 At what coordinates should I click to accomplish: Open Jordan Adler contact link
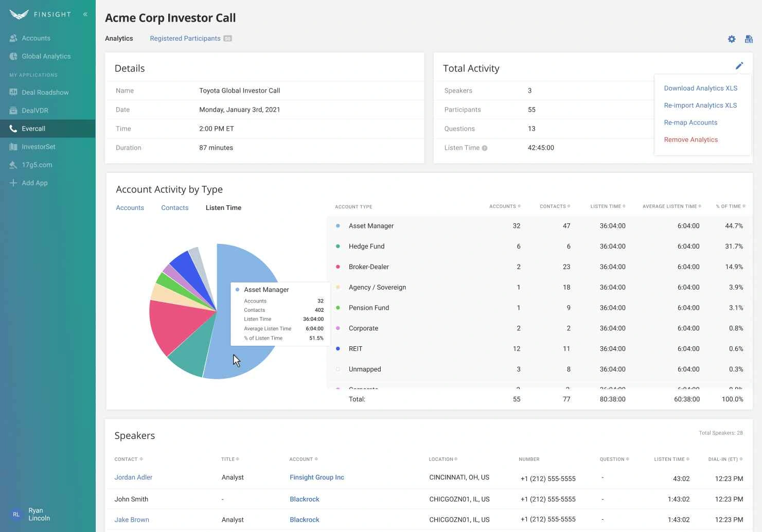(x=133, y=477)
